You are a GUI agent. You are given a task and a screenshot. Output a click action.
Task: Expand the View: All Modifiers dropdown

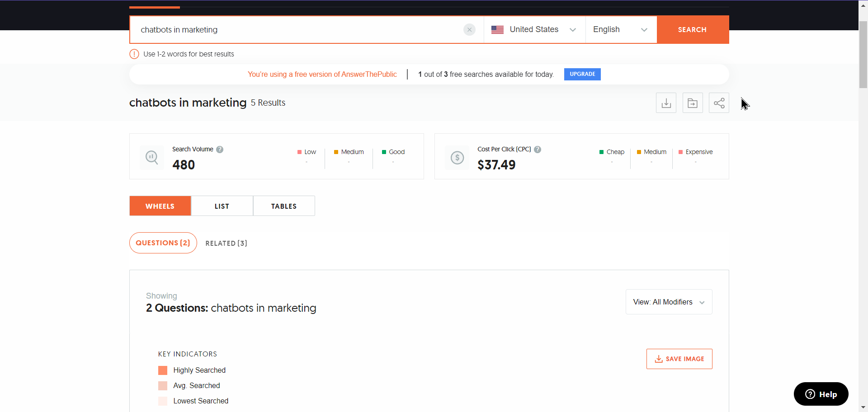[669, 302]
